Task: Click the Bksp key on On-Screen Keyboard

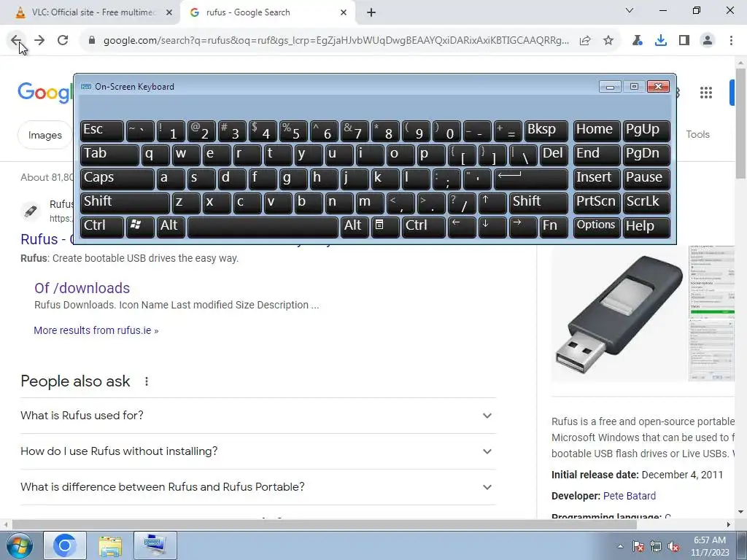Action: (546, 131)
